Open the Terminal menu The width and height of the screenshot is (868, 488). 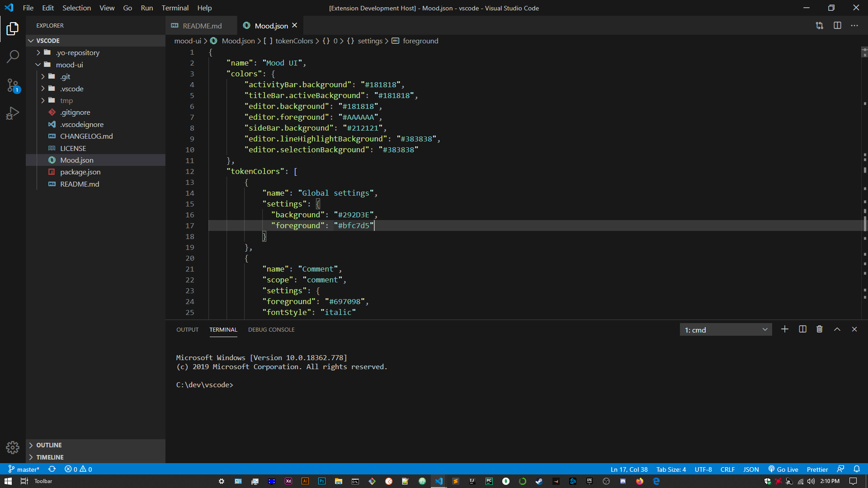175,8
